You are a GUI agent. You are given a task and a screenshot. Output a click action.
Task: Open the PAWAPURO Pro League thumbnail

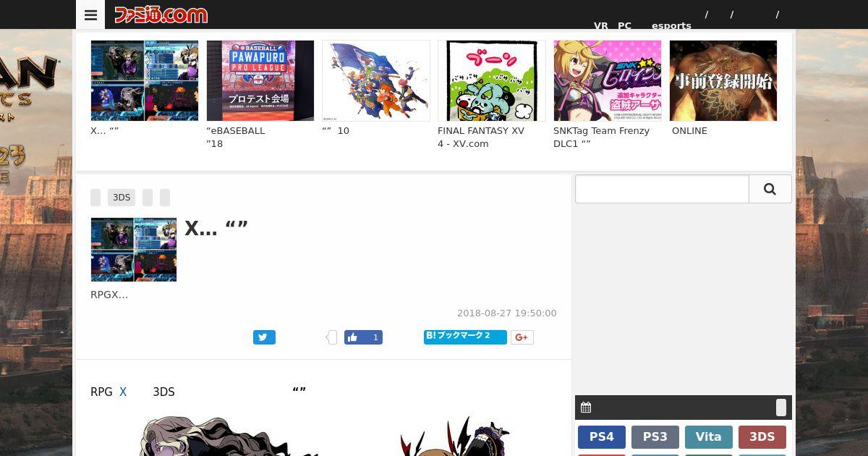[x=260, y=80]
